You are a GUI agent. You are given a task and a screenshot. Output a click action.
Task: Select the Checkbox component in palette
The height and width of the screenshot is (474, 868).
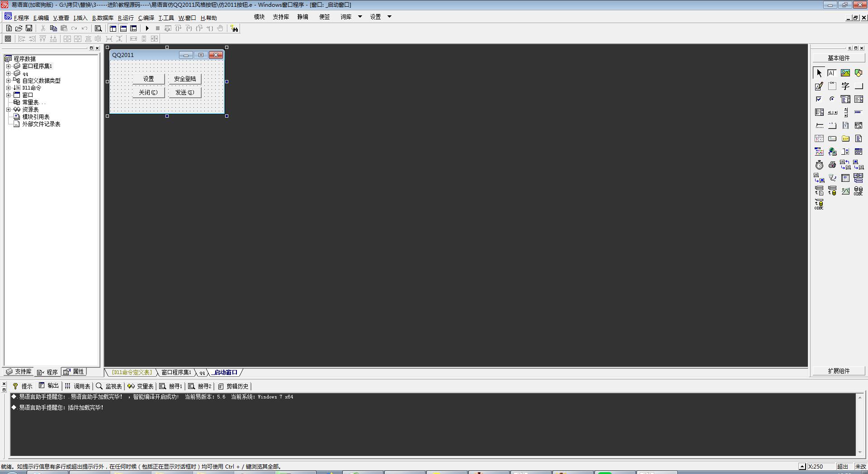819,99
